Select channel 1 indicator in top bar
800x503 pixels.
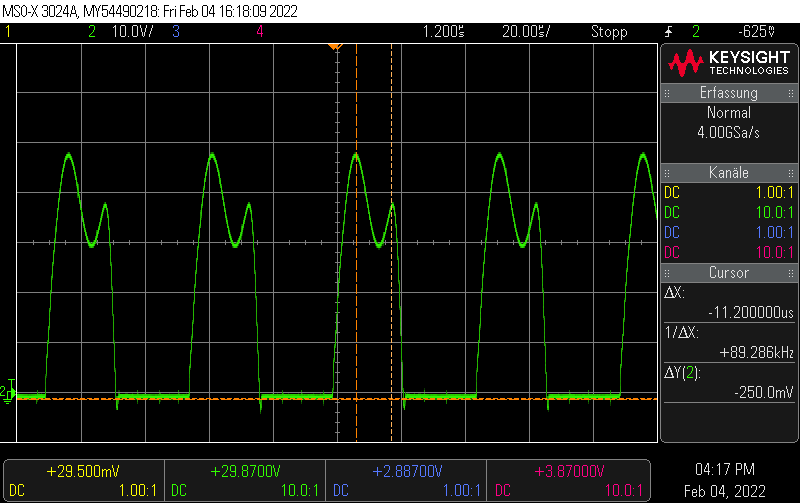click(x=8, y=32)
